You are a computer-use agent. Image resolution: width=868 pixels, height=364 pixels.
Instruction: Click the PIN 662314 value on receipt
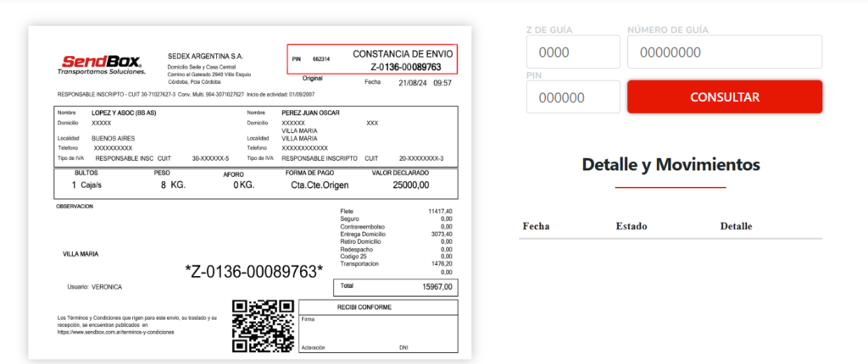click(x=321, y=59)
